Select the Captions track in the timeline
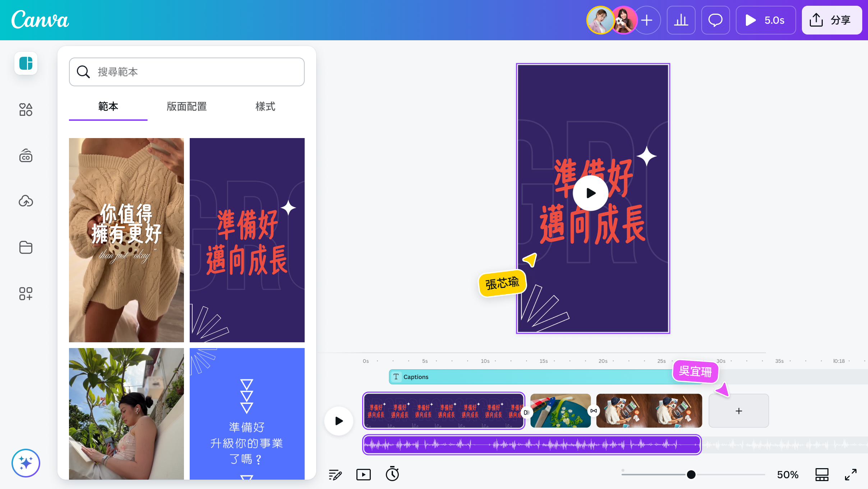The image size is (868, 489). 546,377
